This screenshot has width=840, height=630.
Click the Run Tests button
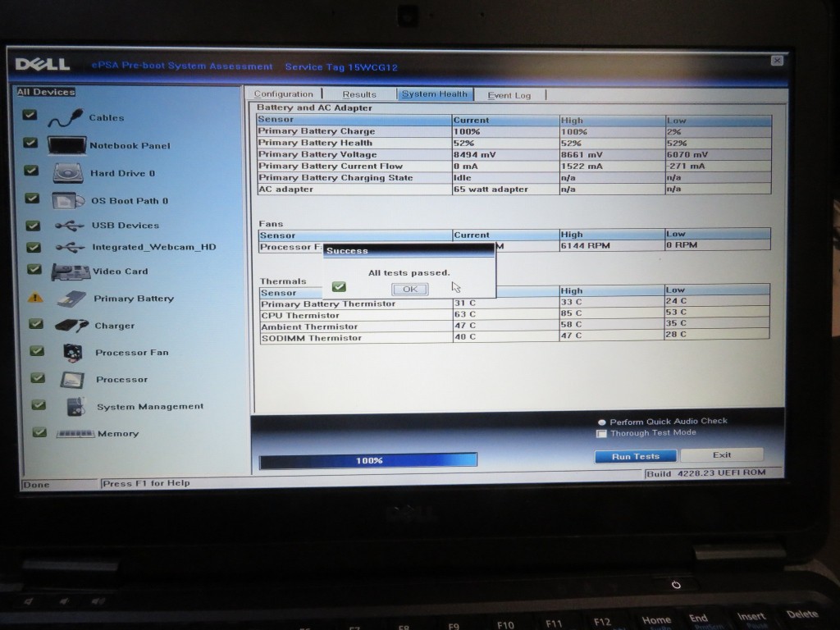(x=635, y=456)
